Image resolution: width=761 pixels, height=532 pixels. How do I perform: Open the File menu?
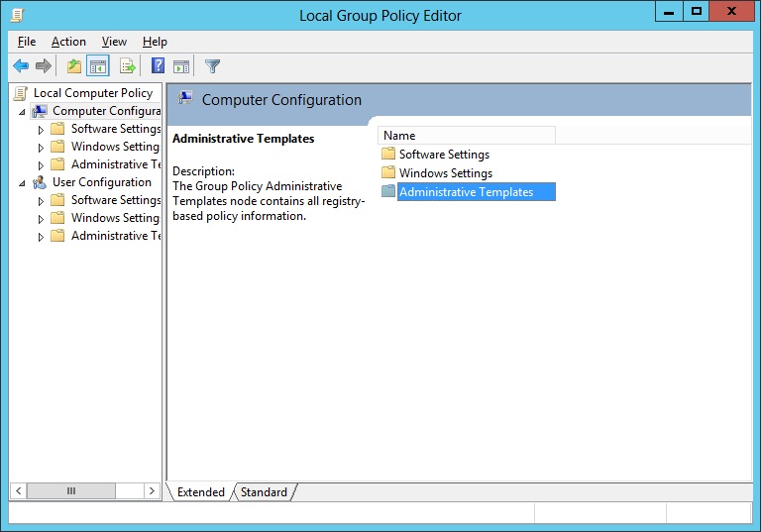pyautogui.click(x=27, y=42)
